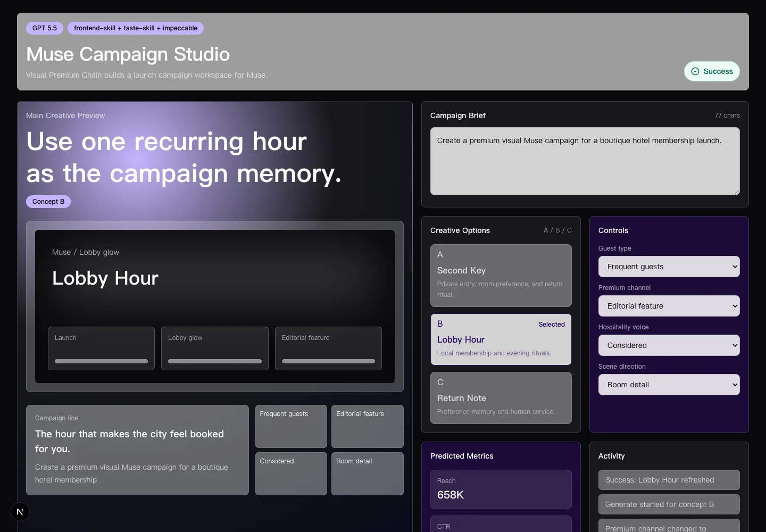Click the GPT 5.5 badge
Image resolution: width=766 pixels, height=532 pixels.
(x=45, y=28)
